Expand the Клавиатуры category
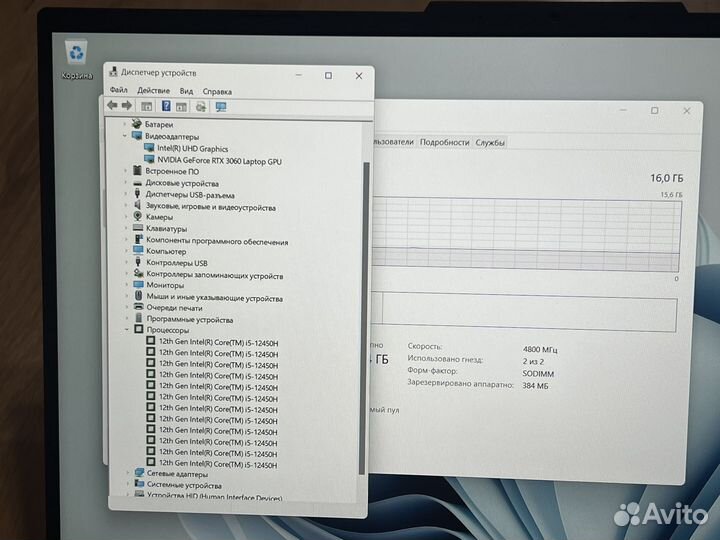Screen dimensions: 720x540 pos(125,228)
